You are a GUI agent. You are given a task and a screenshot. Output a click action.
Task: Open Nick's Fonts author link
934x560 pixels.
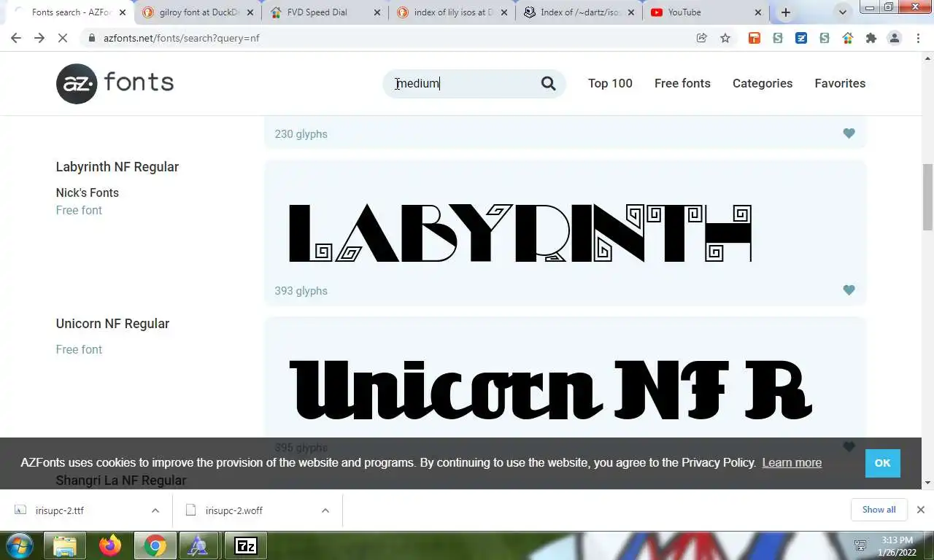(88, 192)
